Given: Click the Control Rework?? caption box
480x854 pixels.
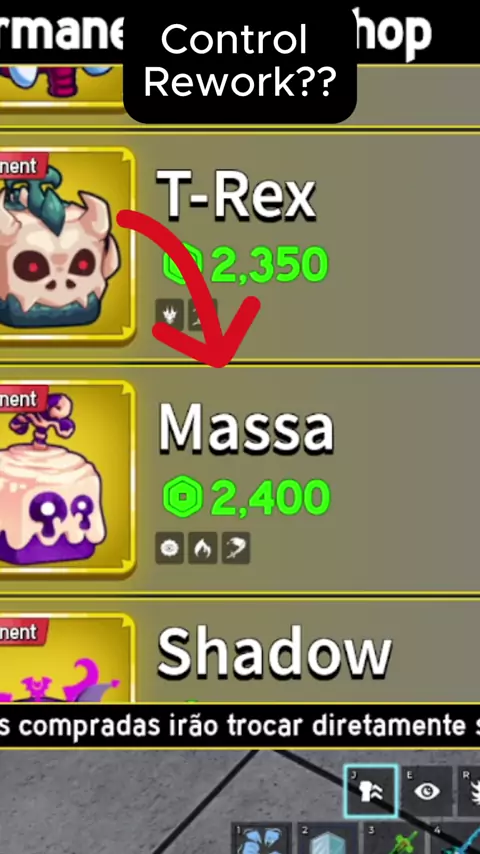Looking at the screenshot, I should point(240,62).
